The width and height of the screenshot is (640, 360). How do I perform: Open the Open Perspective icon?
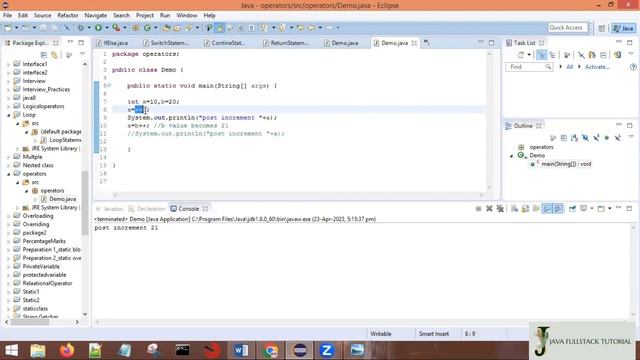pyautogui.click(x=602, y=28)
